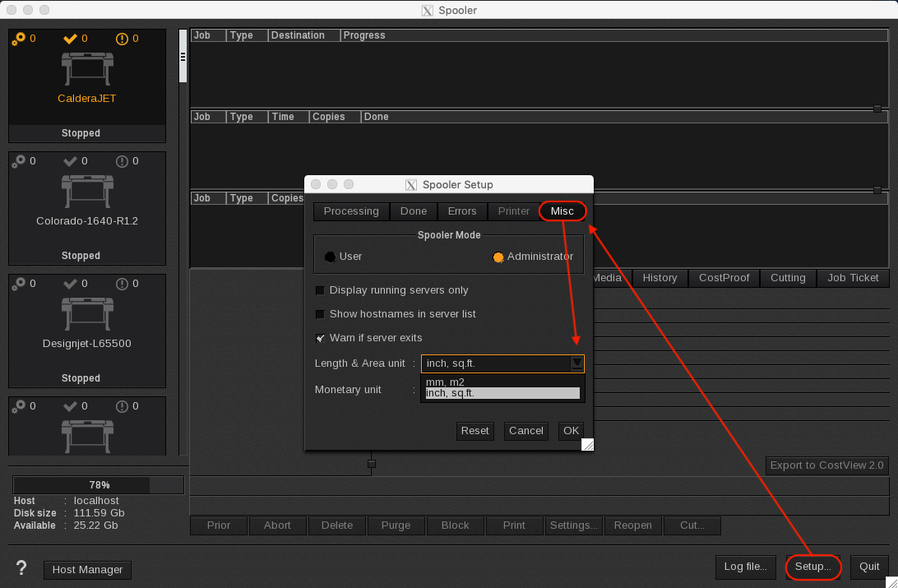This screenshot has height=588, width=898.
Task: Open the Host Manager
Action: [x=87, y=570]
